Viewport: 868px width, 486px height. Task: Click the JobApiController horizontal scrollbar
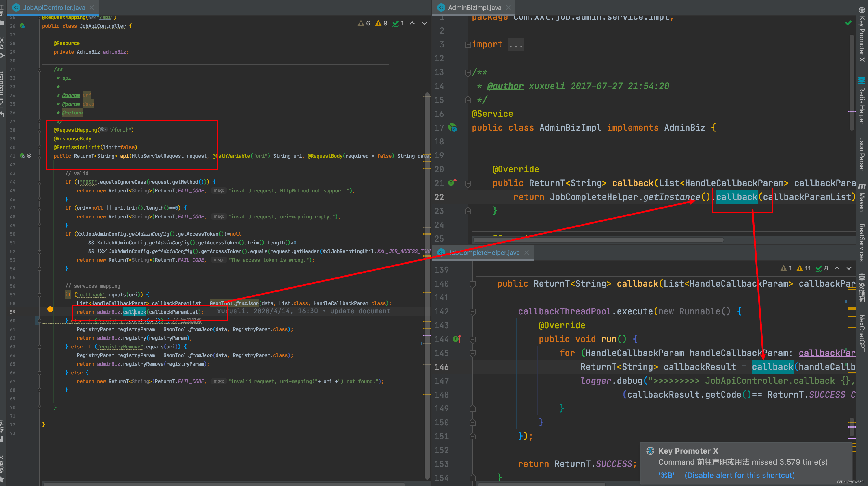[x=224, y=484]
